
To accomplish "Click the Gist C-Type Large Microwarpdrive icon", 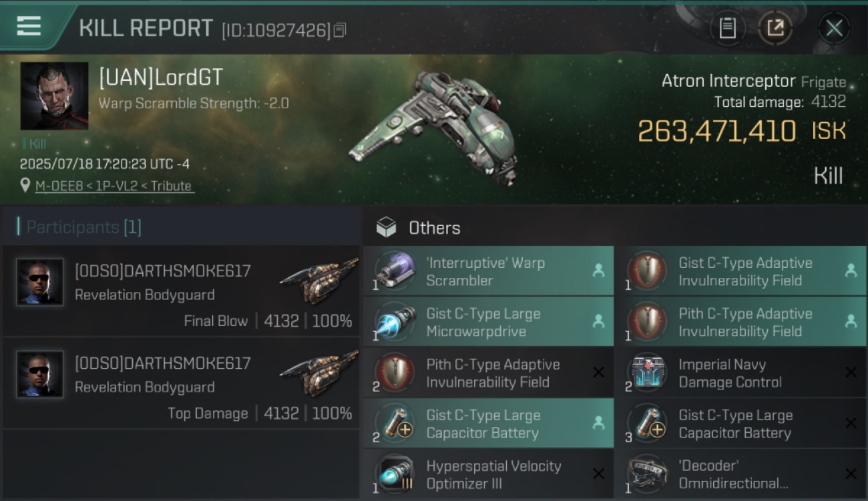I will tap(395, 322).
